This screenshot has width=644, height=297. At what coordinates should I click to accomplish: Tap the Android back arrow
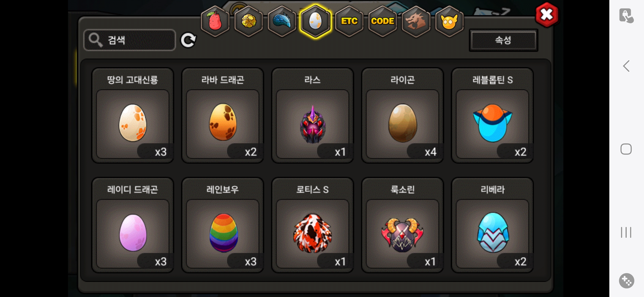[x=626, y=66]
